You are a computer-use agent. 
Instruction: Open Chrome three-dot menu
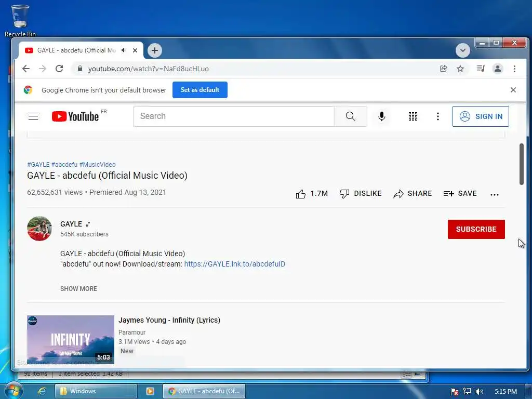514,69
